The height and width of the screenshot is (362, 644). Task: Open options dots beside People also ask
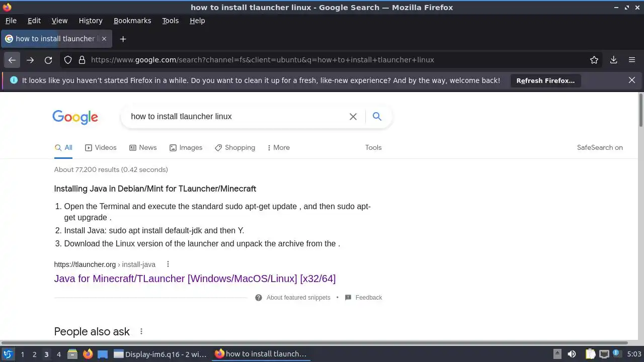point(141,332)
